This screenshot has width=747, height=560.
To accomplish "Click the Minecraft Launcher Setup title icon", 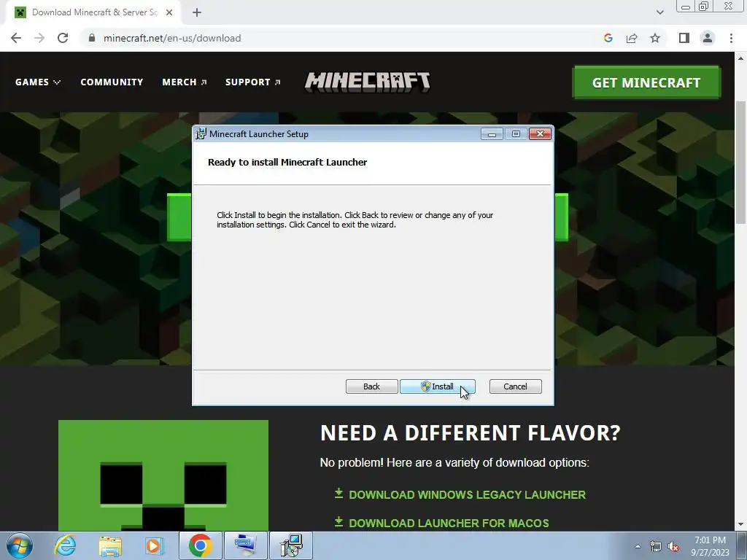I will tap(201, 134).
